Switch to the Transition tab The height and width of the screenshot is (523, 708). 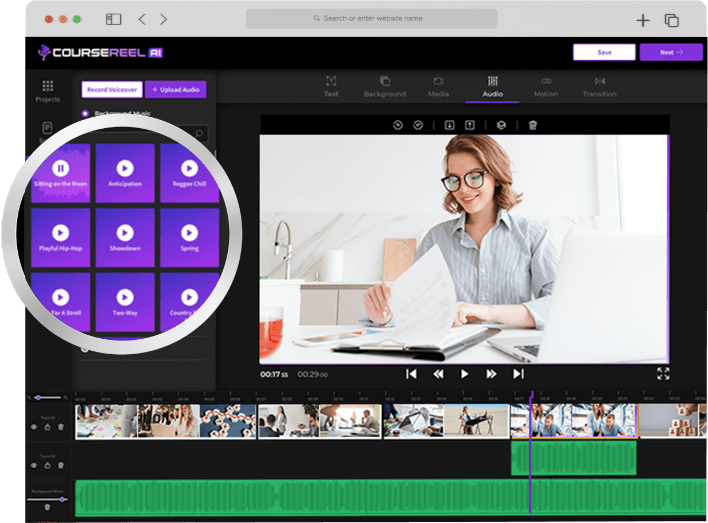tap(599, 87)
